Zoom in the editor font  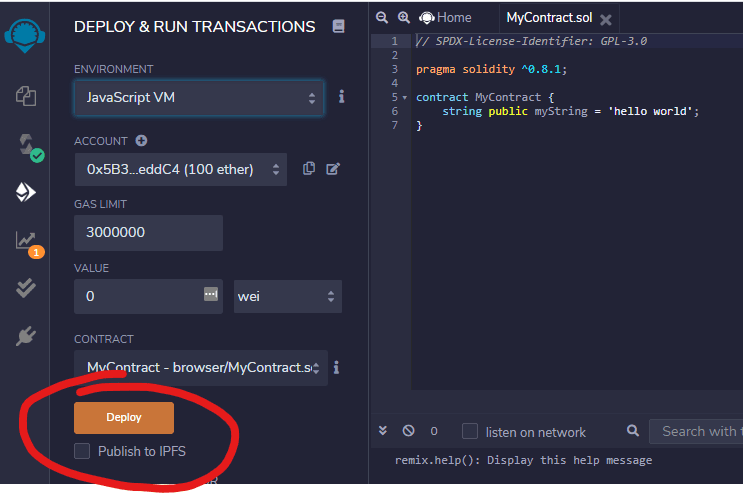403,18
